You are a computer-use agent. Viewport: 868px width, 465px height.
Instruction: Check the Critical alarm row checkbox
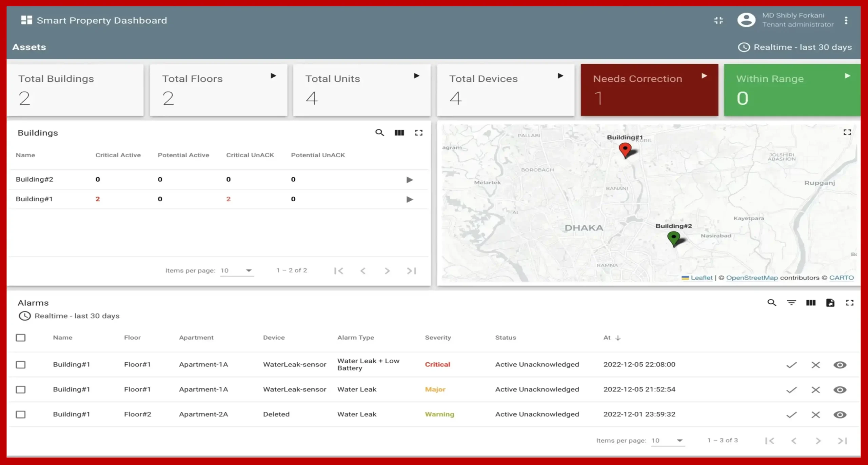(x=21, y=365)
